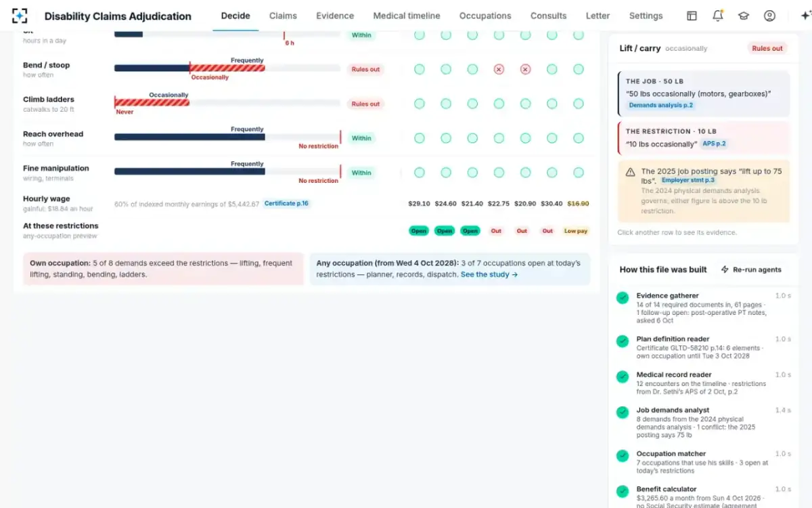Click 'THE RESTRICTION · 10 LB' card heading
This screenshot has height=508, width=812.
pyautogui.click(x=671, y=131)
